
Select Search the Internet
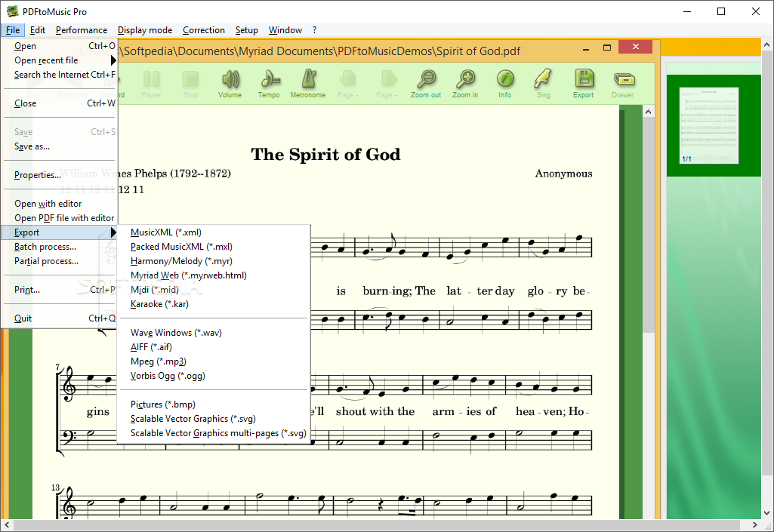[59, 75]
